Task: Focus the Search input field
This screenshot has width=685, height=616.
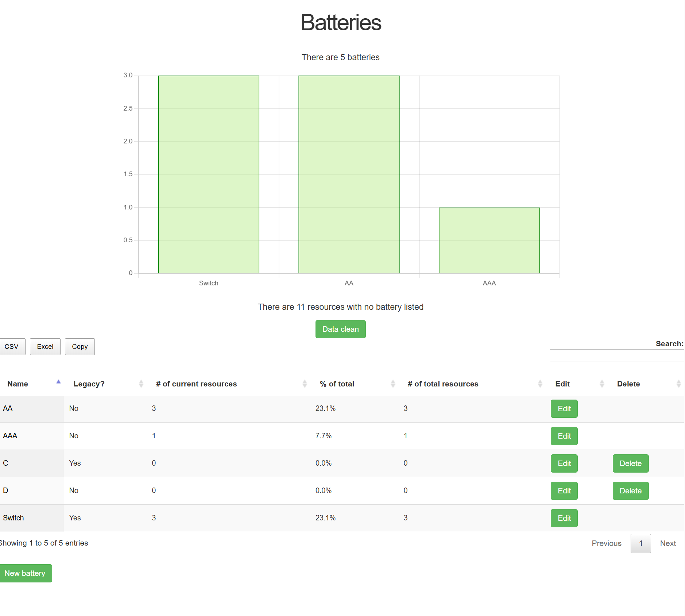Action: click(616, 356)
